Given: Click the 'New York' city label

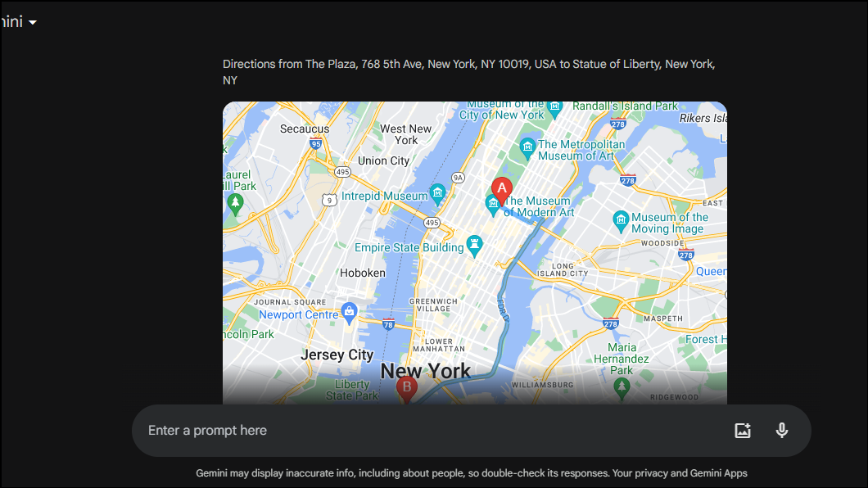Looking at the screenshot, I should [426, 371].
